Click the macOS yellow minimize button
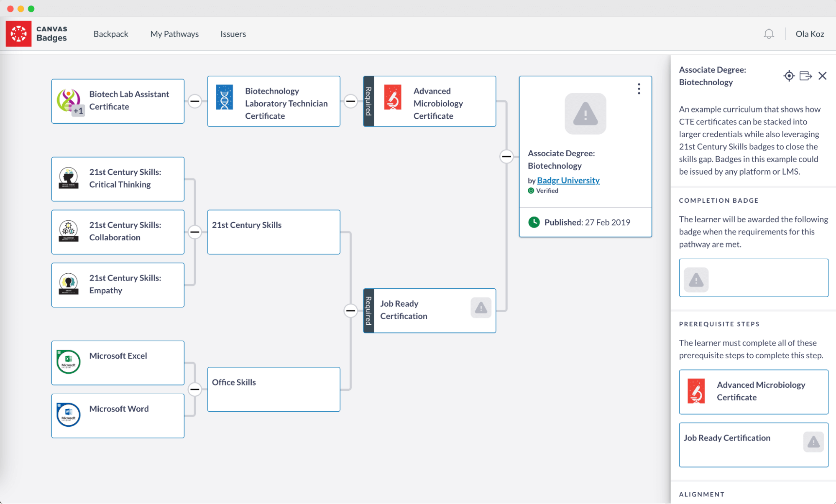The image size is (836, 504). pyautogui.click(x=20, y=8)
